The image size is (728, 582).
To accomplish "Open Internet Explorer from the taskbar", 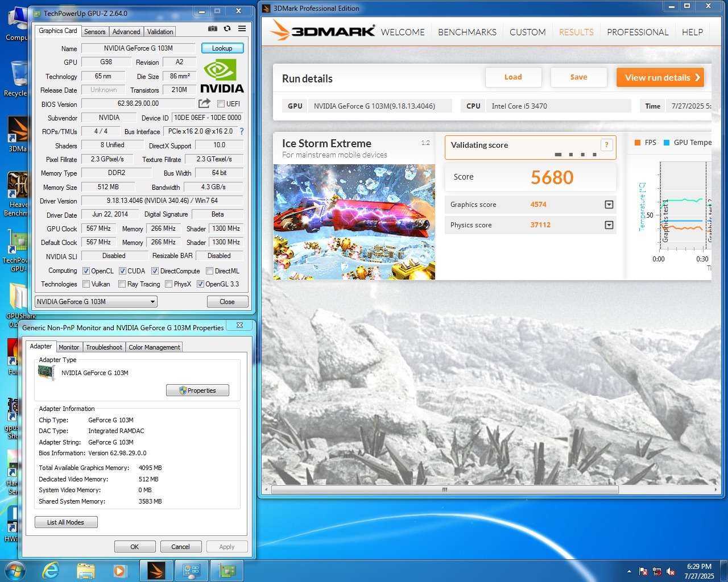I will pos(51,571).
